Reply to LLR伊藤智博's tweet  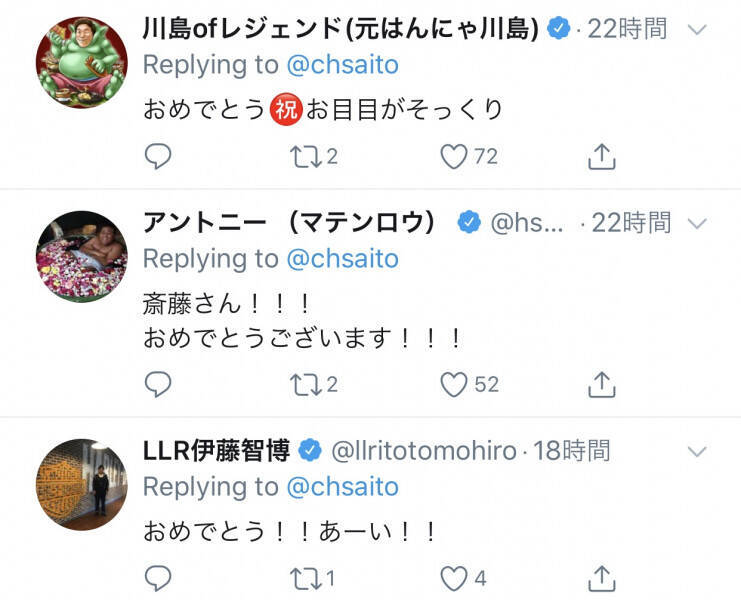(x=158, y=577)
